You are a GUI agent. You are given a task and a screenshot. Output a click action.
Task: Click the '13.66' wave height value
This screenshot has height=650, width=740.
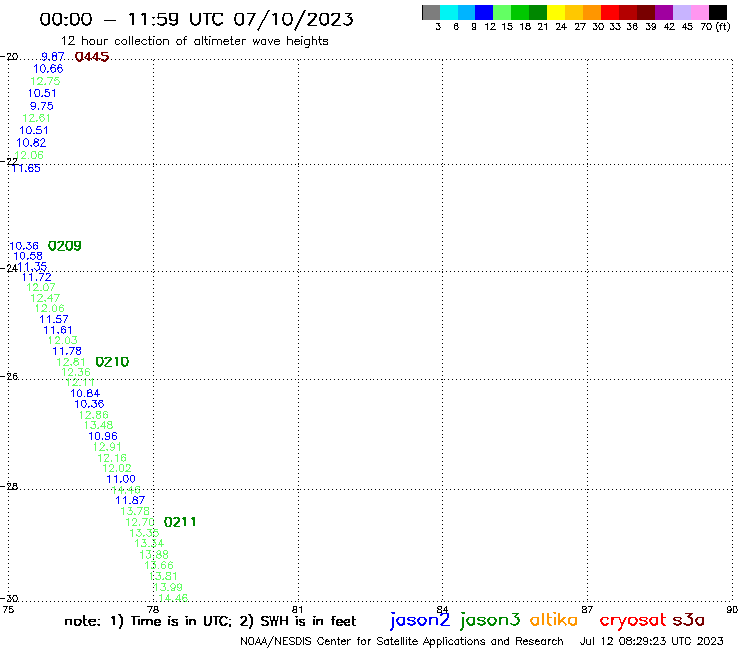159,565
